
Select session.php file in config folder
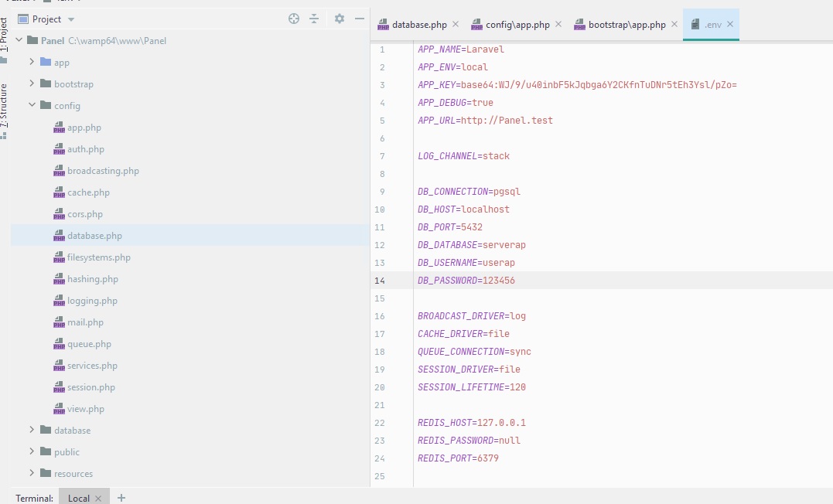[90, 387]
